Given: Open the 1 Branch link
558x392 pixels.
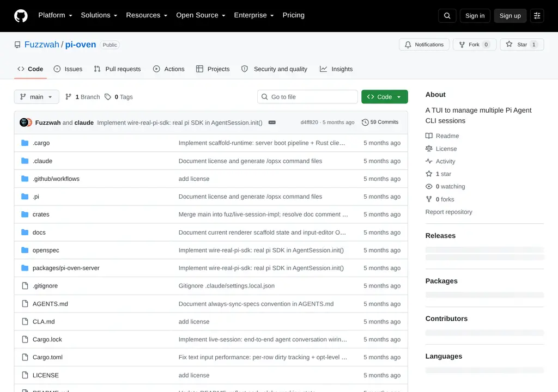Looking at the screenshot, I should (x=83, y=97).
